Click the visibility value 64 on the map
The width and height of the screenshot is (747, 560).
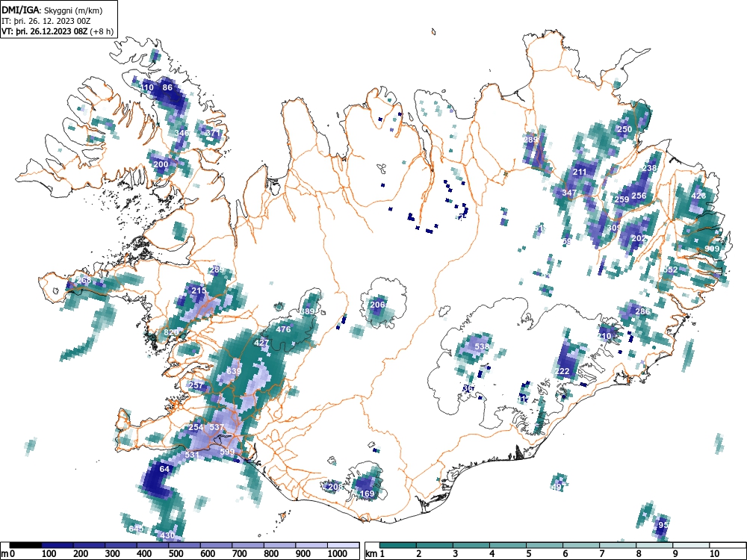(164, 469)
